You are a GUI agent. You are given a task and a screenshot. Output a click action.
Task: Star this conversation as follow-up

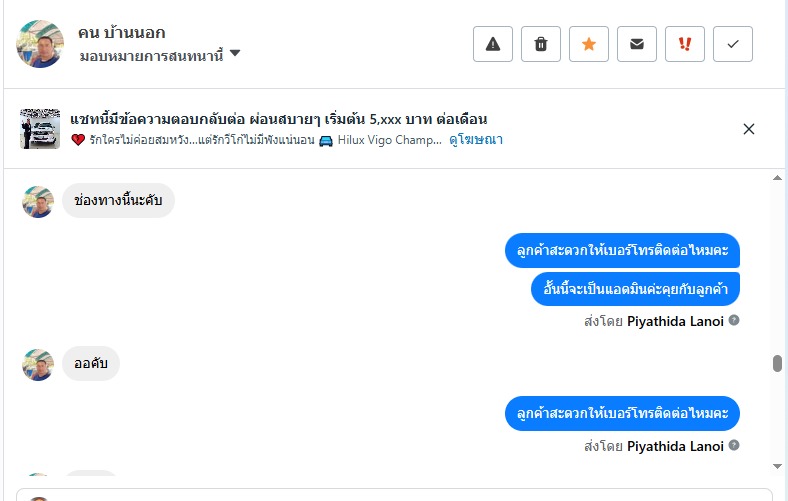click(x=589, y=44)
